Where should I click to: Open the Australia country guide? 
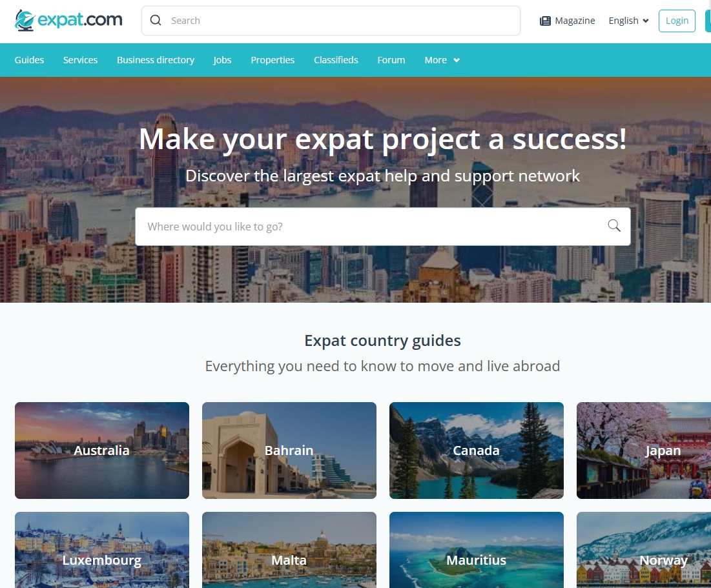[102, 450]
